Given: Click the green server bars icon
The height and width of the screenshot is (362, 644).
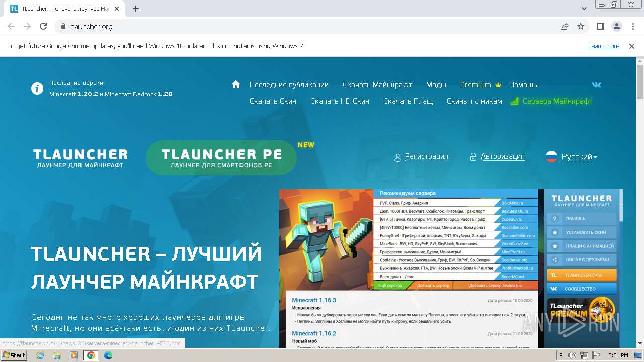Looking at the screenshot, I should click(514, 101).
